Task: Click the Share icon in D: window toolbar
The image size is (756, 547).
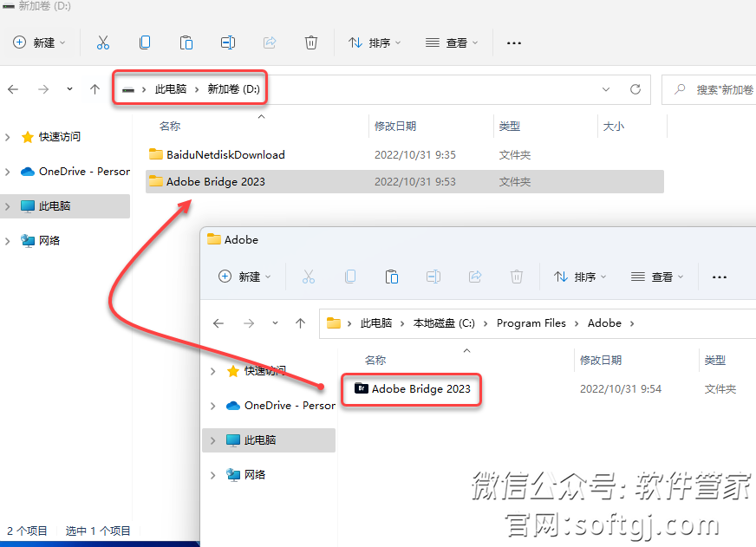Action: pyautogui.click(x=270, y=42)
